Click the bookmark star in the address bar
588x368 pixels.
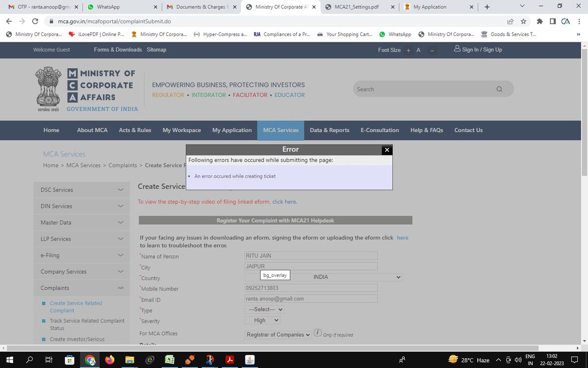click(x=523, y=22)
